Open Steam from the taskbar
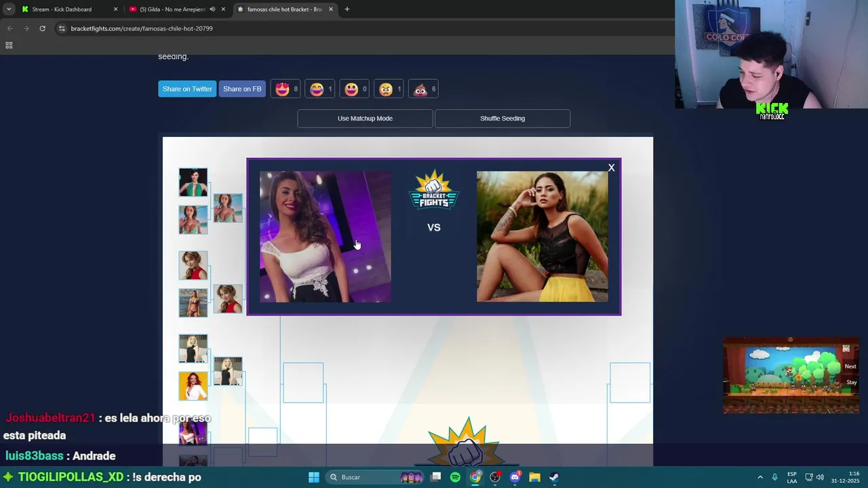The height and width of the screenshot is (488, 868). point(554,477)
